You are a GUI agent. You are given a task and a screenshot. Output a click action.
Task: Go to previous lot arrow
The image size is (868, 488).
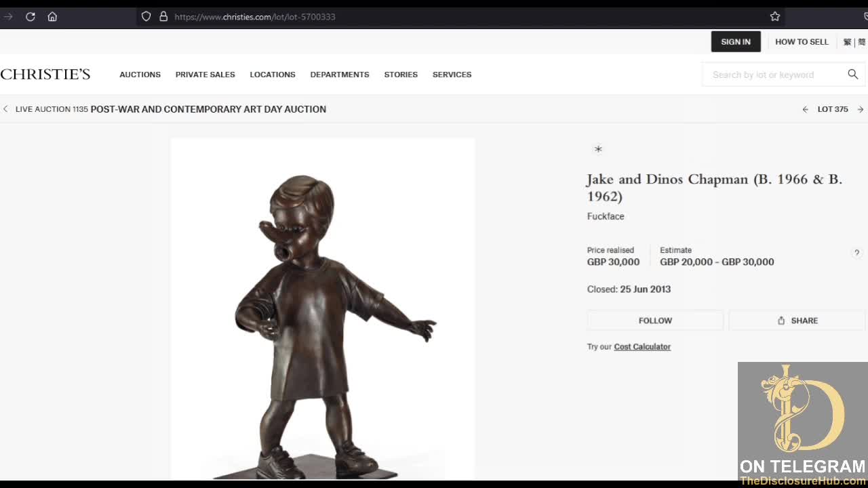806,109
